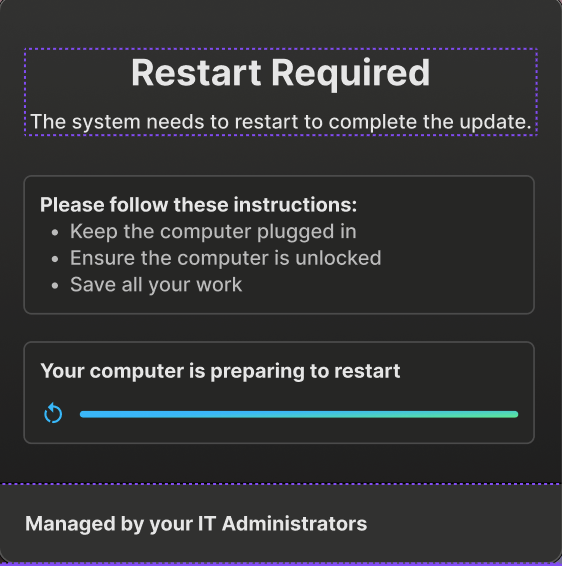
Task: Click the Please follow these instructions heading
Action: coord(198,205)
